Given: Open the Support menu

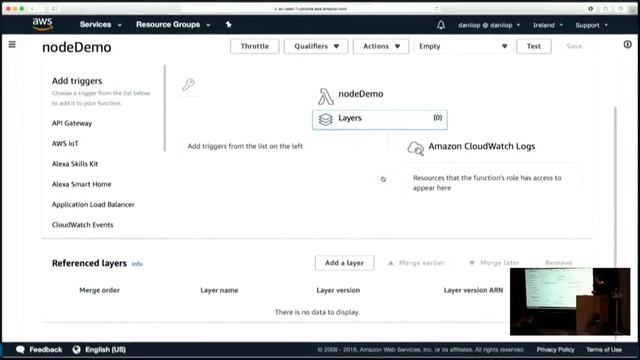Looking at the screenshot, I should 591,25.
